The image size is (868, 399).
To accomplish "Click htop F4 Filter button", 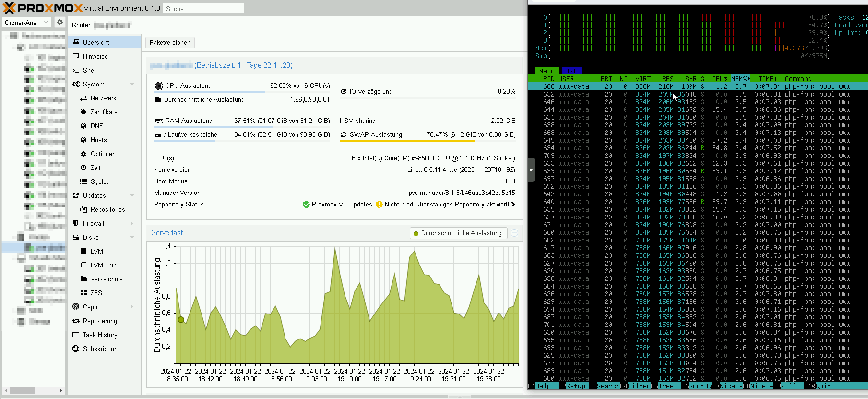I will pyautogui.click(x=635, y=386).
